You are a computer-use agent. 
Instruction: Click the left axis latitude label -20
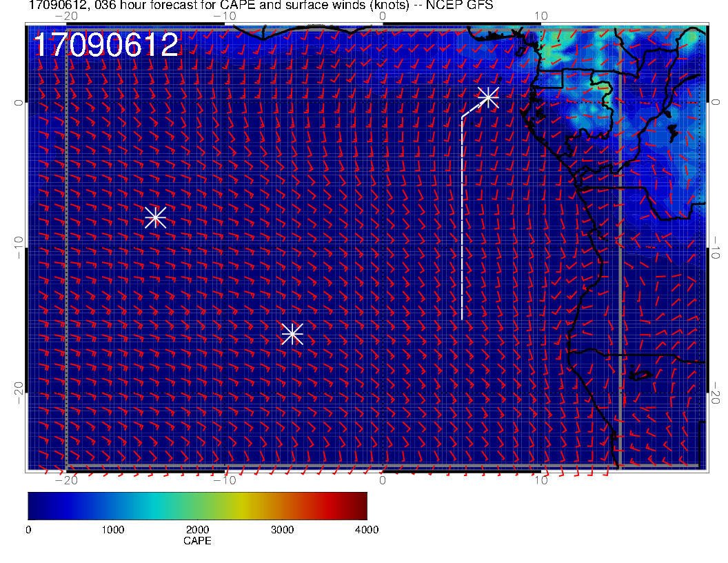(19, 393)
